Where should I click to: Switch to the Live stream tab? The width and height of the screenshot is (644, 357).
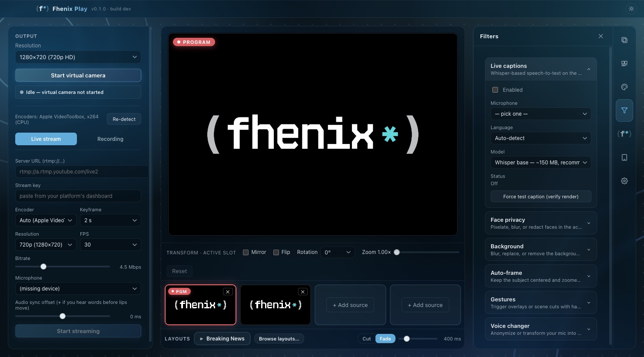pyautogui.click(x=46, y=139)
